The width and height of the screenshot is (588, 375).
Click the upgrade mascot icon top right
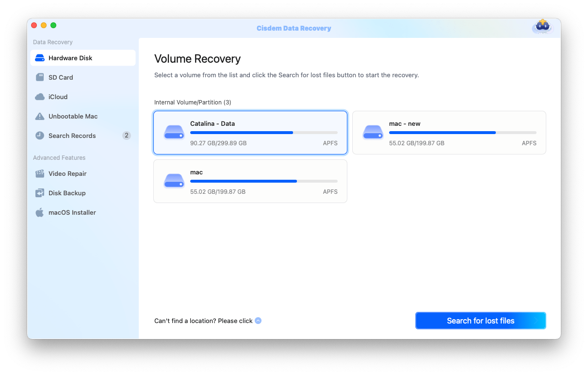pyautogui.click(x=542, y=28)
